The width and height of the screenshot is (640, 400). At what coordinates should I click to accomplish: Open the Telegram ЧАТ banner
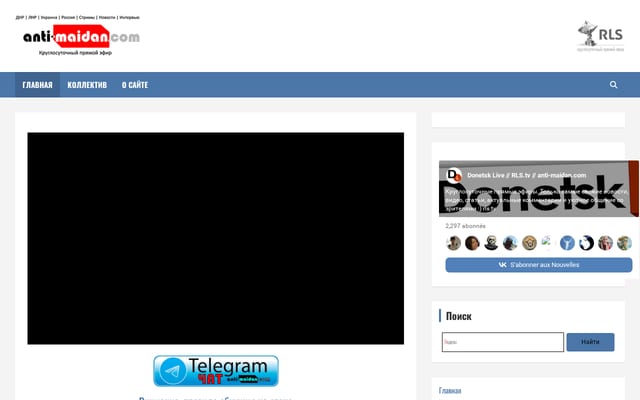click(x=216, y=371)
